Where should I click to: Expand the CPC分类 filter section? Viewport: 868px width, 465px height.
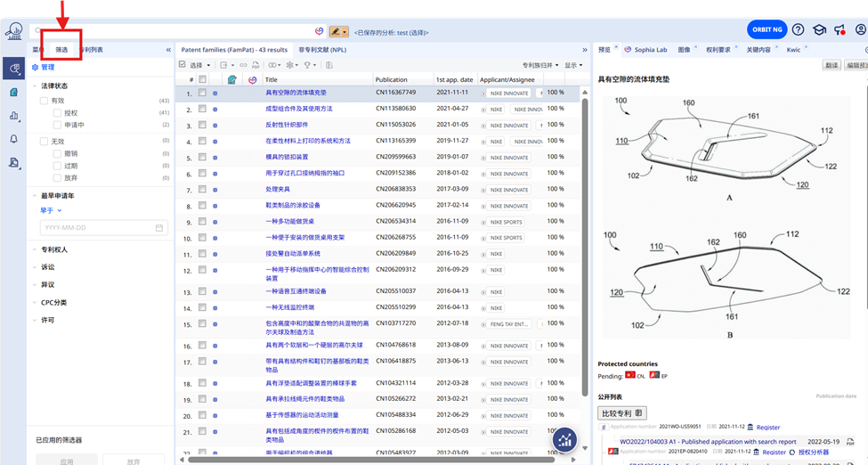tap(35, 303)
